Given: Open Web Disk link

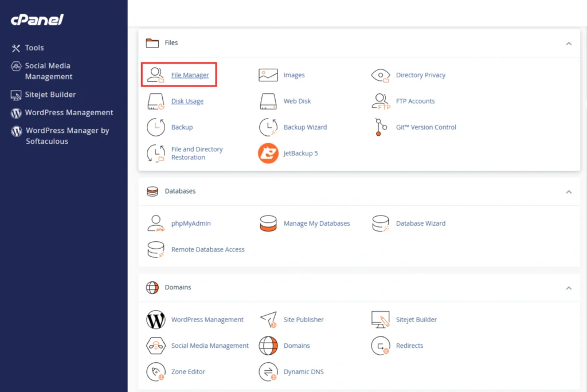Looking at the screenshot, I should [297, 101].
